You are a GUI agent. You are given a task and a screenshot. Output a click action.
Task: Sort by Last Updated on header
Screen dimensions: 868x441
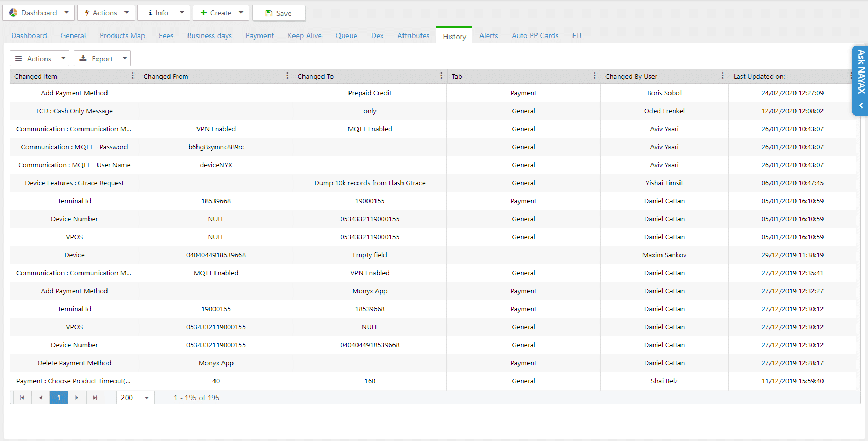tap(759, 76)
